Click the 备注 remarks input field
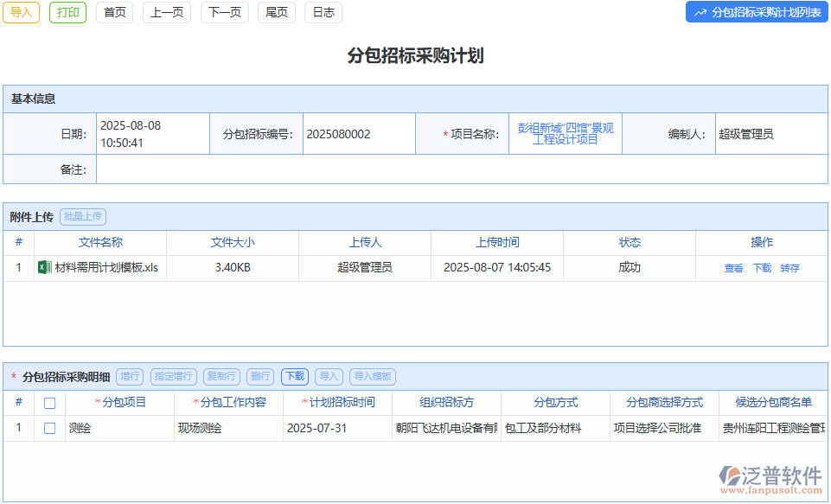 (464, 169)
